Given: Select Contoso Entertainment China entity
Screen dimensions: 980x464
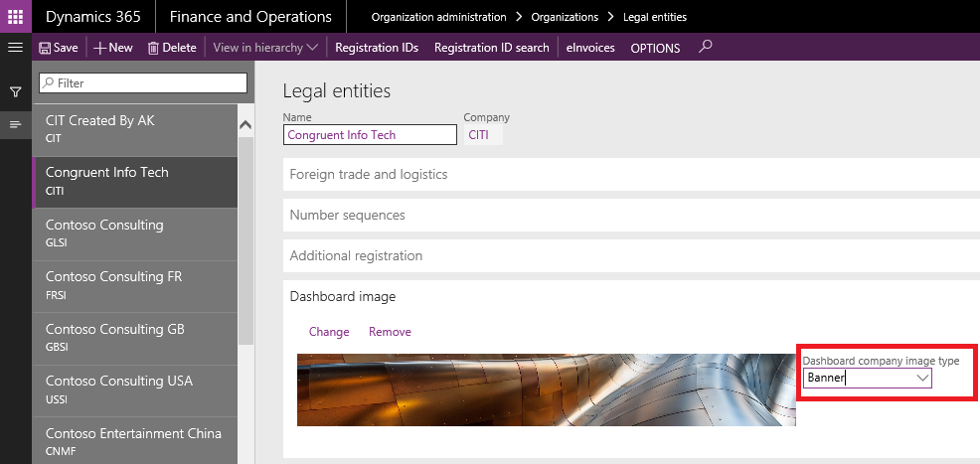Looking at the screenshot, I should (x=135, y=441).
